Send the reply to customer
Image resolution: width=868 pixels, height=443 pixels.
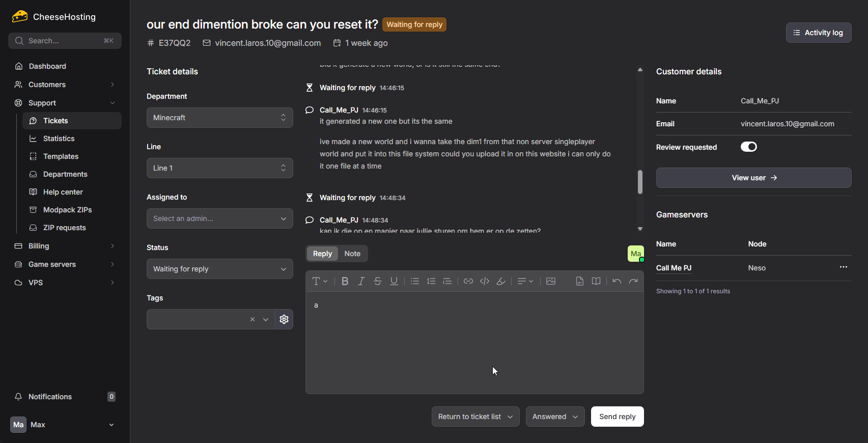click(617, 417)
